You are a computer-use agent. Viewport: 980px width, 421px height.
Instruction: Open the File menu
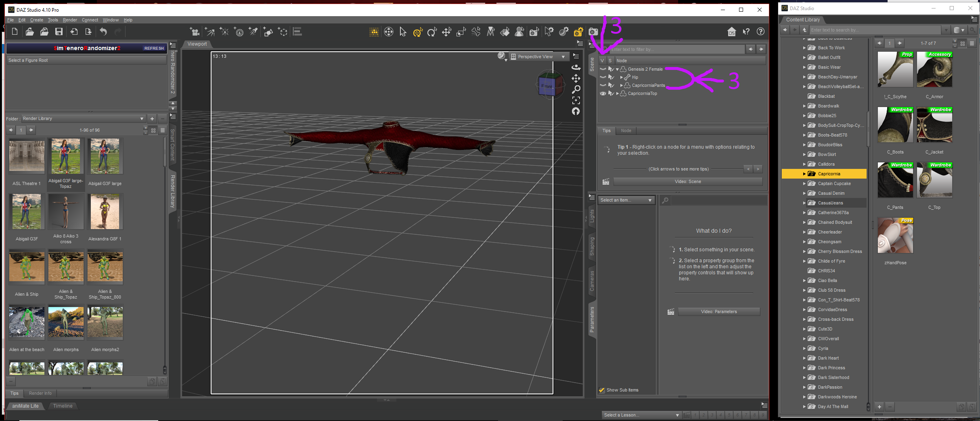(x=10, y=20)
